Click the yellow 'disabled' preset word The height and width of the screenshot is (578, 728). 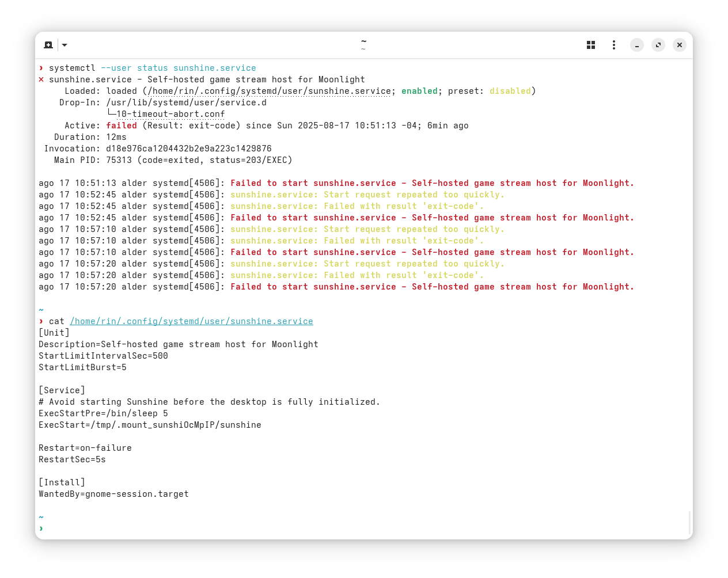(x=510, y=91)
